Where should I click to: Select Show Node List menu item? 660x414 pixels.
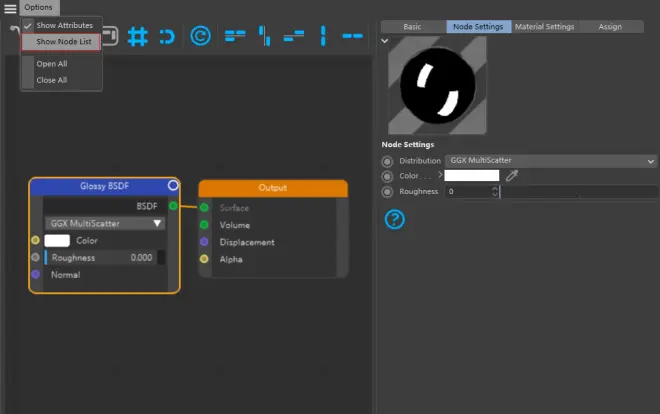coord(61,42)
